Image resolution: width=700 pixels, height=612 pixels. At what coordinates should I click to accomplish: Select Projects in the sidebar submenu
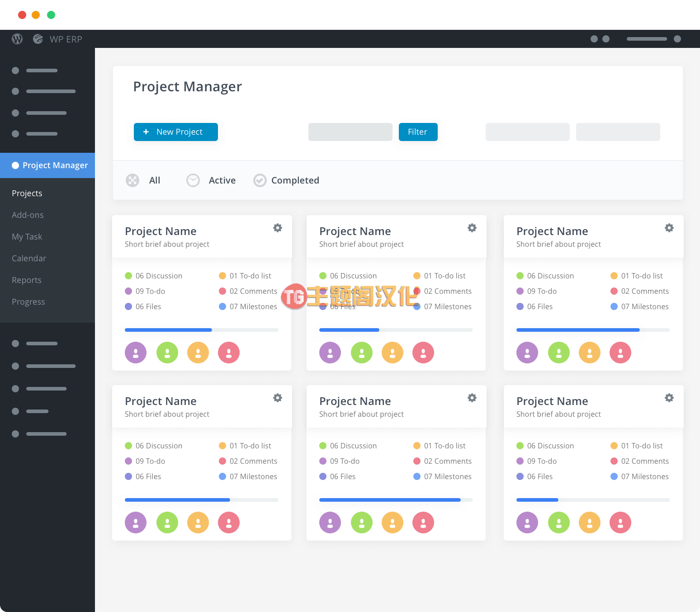pos(27,193)
